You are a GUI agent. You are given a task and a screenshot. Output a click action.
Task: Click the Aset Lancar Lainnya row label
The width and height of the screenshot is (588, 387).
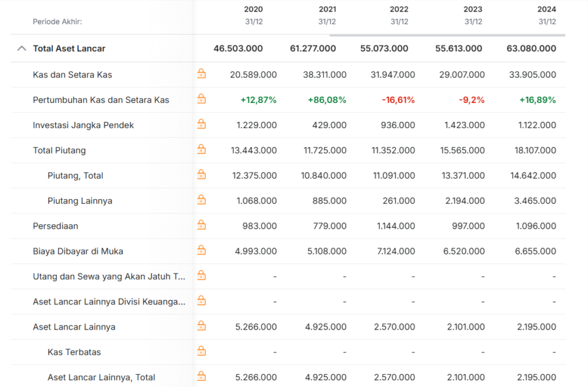click(x=74, y=327)
